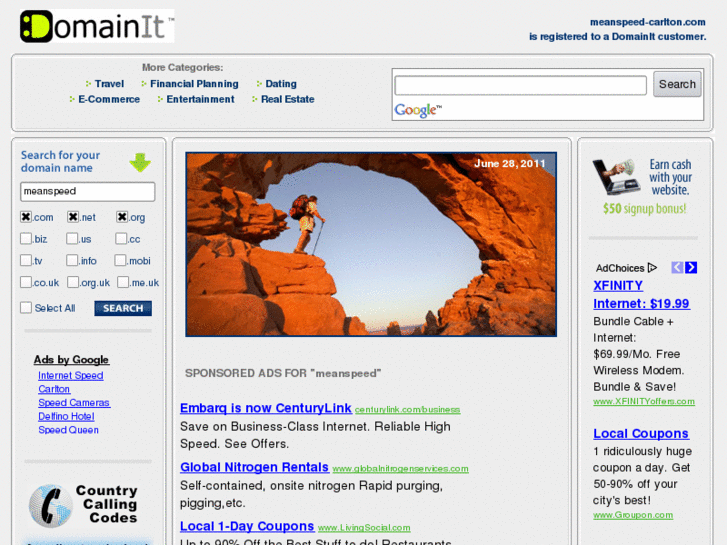Image resolution: width=727 pixels, height=545 pixels.
Task: Visit www.Groupon.com link
Action: (633, 515)
